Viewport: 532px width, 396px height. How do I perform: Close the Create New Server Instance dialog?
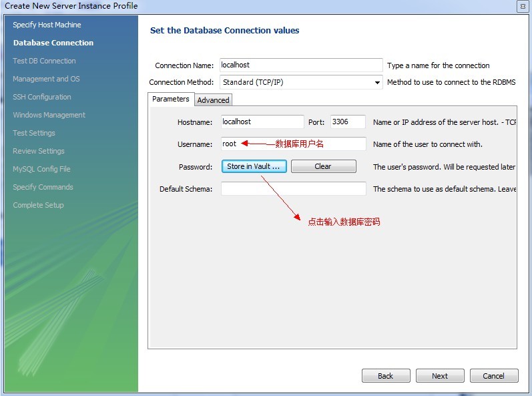point(523,7)
